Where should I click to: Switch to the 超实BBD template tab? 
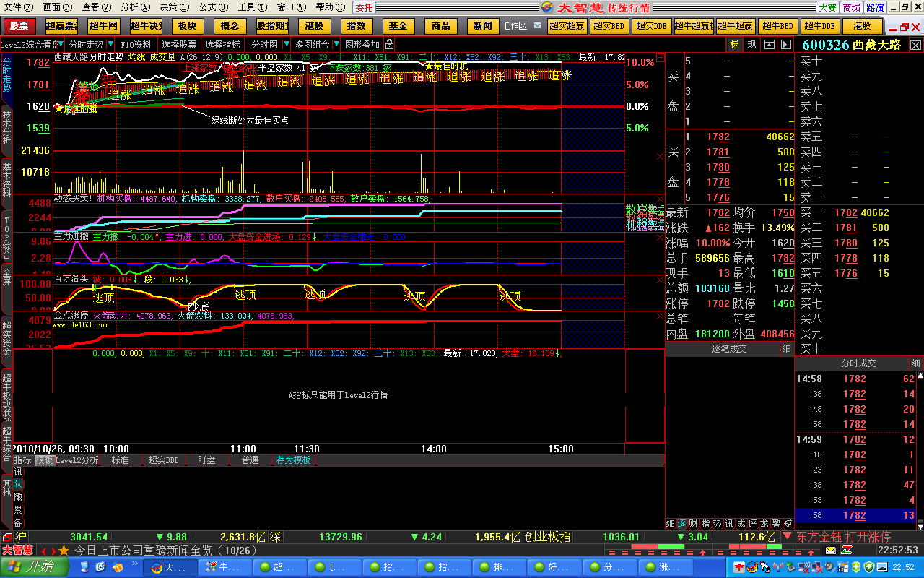coord(163,460)
